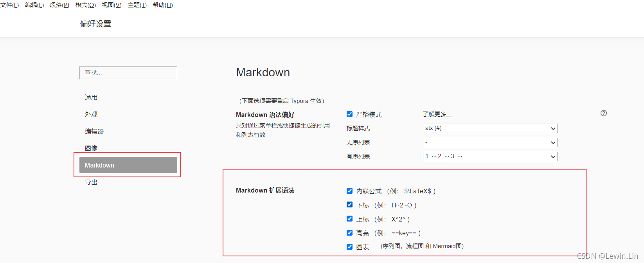This screenshot has width=644, height=263.
Task: Click the 下面选项需要重启 Typora 生效 note
Action: pyautogui.click(x=282, y=101)
